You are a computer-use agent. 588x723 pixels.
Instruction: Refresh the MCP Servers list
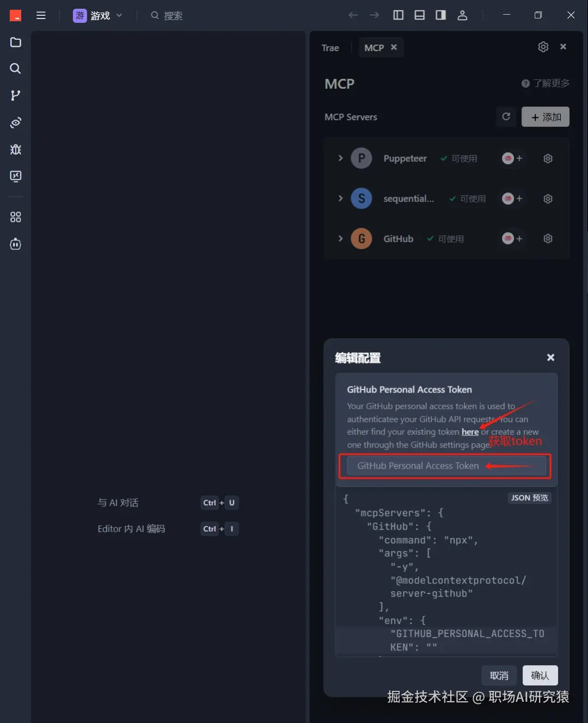[x=506, y=117]
